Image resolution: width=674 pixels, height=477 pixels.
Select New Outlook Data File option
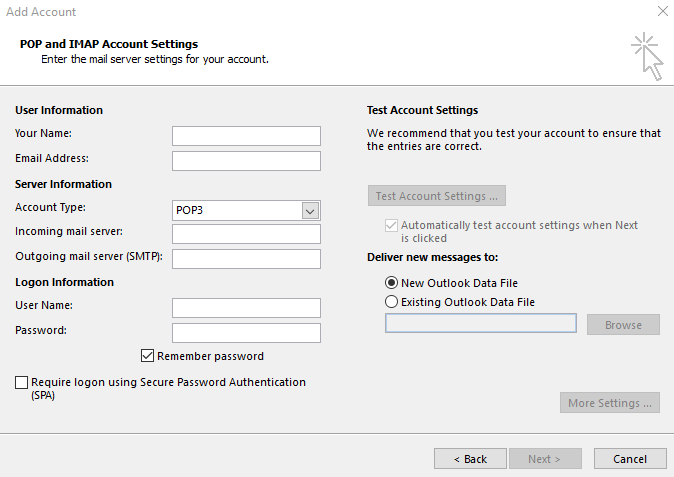(392, 283)
